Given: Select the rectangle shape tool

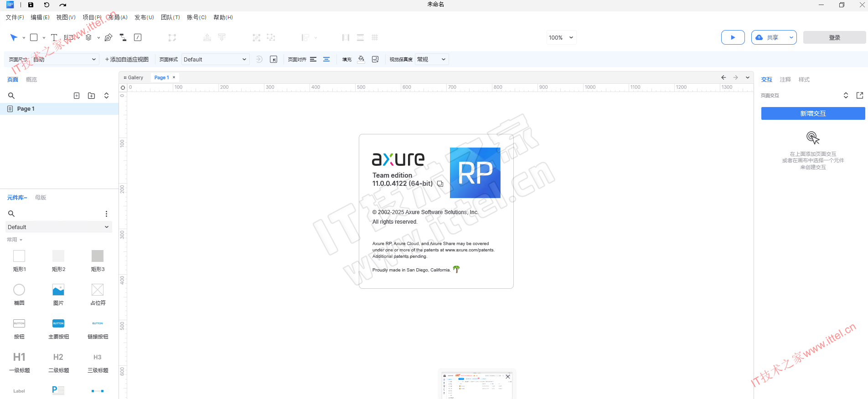Looking at the screenshot, I should pyautogui.click(x=34, y=37).
